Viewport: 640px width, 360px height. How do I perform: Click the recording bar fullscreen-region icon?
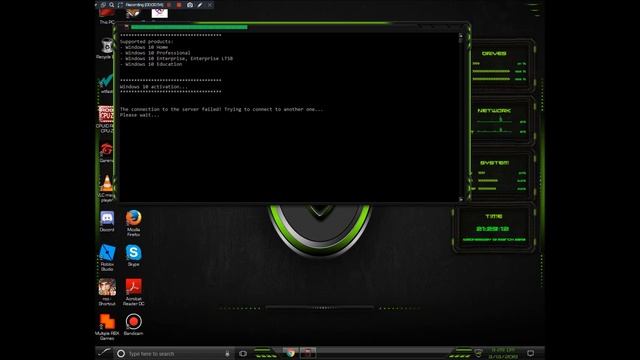point(120,5)
